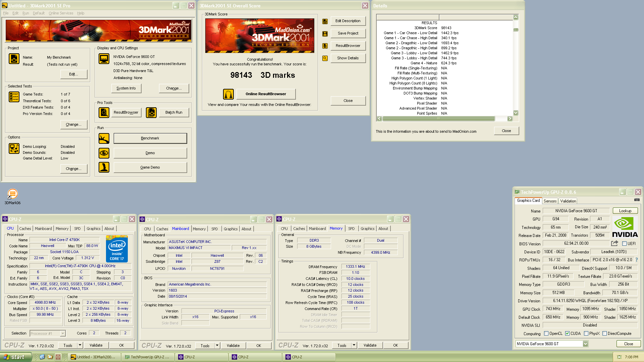This screenshot has height=362, width=644.
Task: Click the Game Demo joystick icon
Action: [104, 167]
